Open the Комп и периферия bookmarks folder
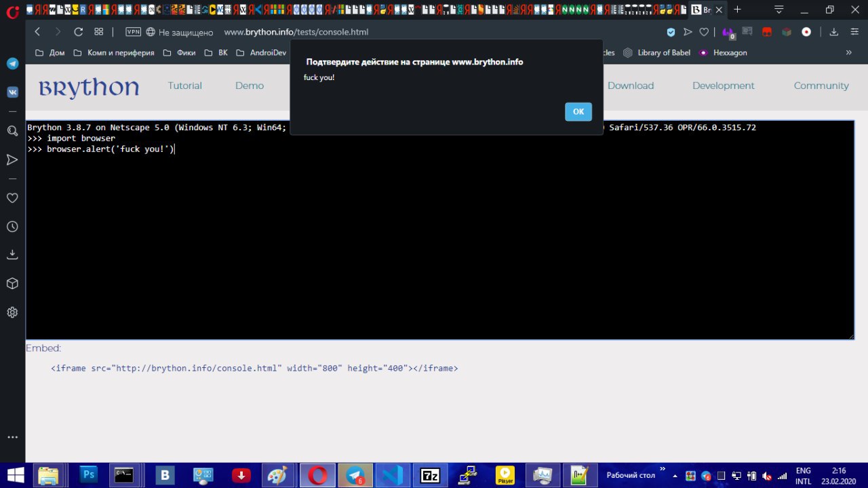 point(113,52)
